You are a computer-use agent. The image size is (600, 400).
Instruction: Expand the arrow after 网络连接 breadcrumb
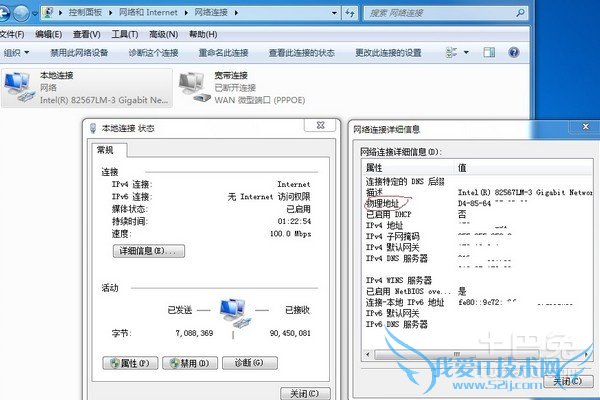pyautogui.click(x=236, y=13)
